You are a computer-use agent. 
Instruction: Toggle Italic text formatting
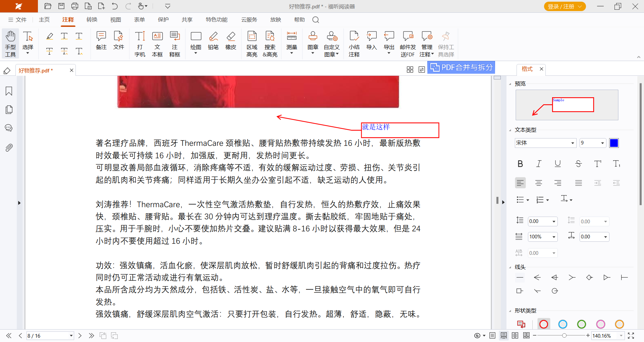tap(539, 164)
